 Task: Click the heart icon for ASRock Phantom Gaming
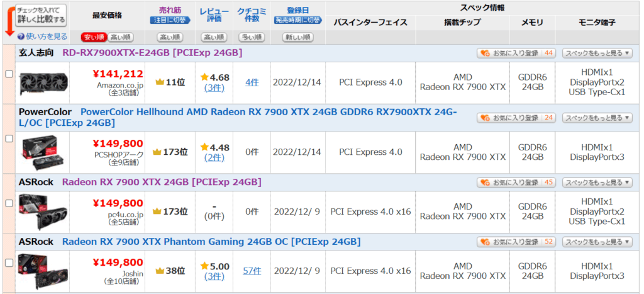[x=485, y=242]
